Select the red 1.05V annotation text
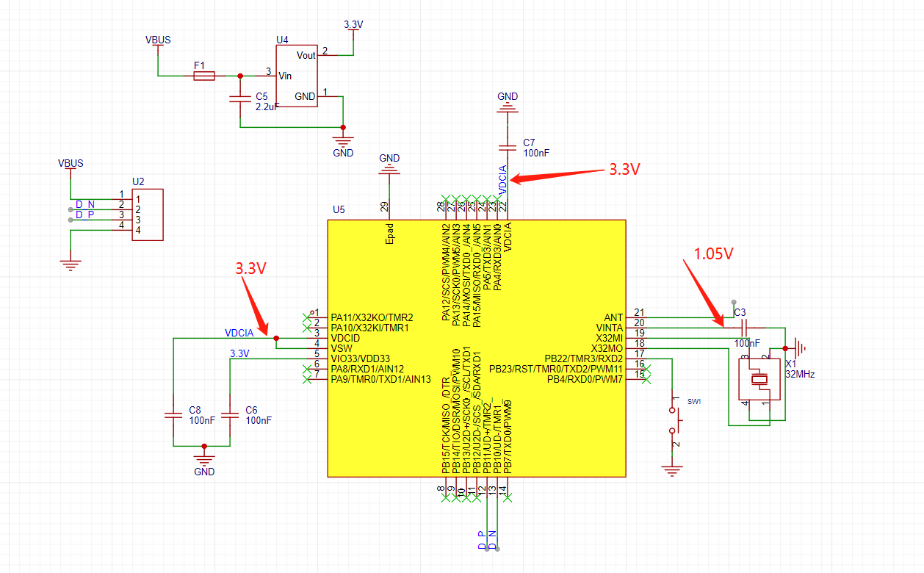This screenshot has height=573, width=924. click(713, 253)
